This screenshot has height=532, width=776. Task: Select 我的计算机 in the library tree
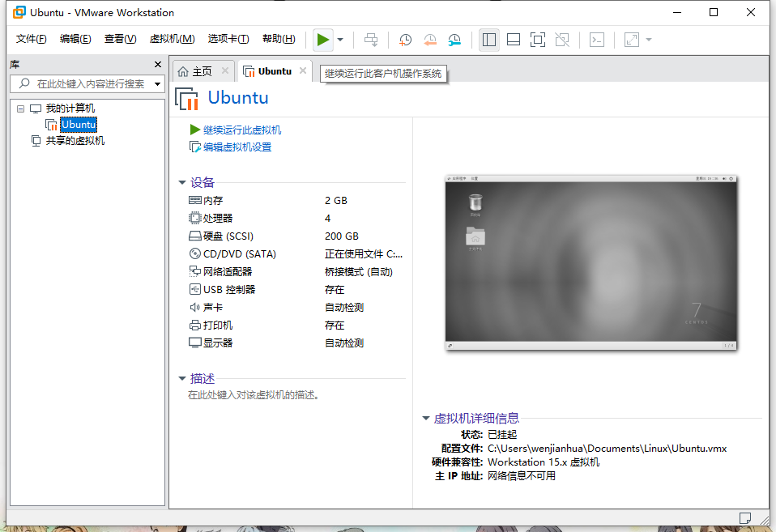pos(70,109)
